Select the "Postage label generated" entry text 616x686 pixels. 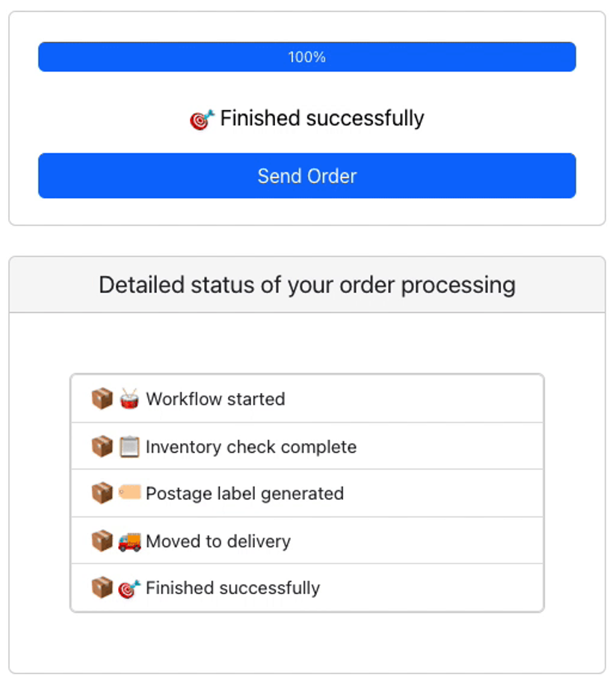tap(244, 494)
